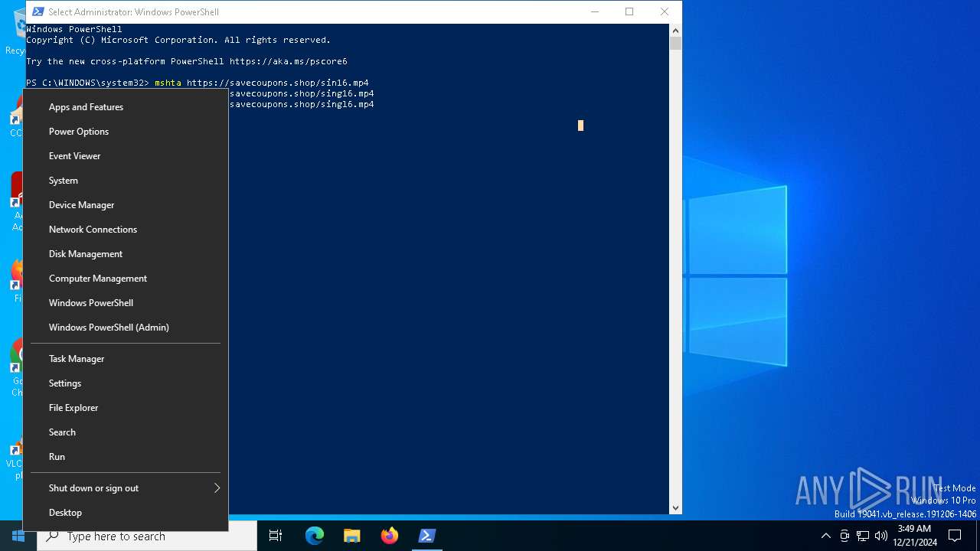Click the PowerShell scrollbar up arrow
980x551 pixels.
[x=675, y=30]
